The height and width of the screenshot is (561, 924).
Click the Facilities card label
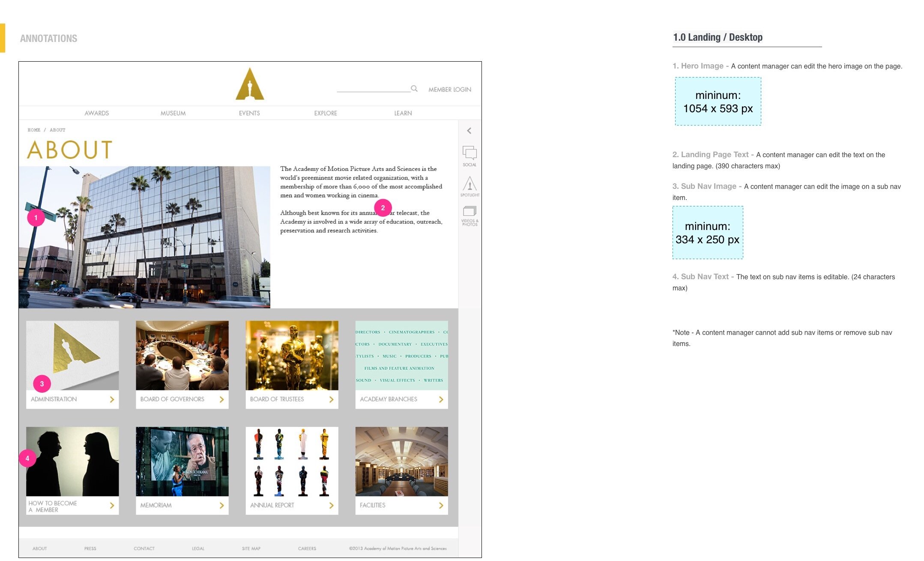373,505
